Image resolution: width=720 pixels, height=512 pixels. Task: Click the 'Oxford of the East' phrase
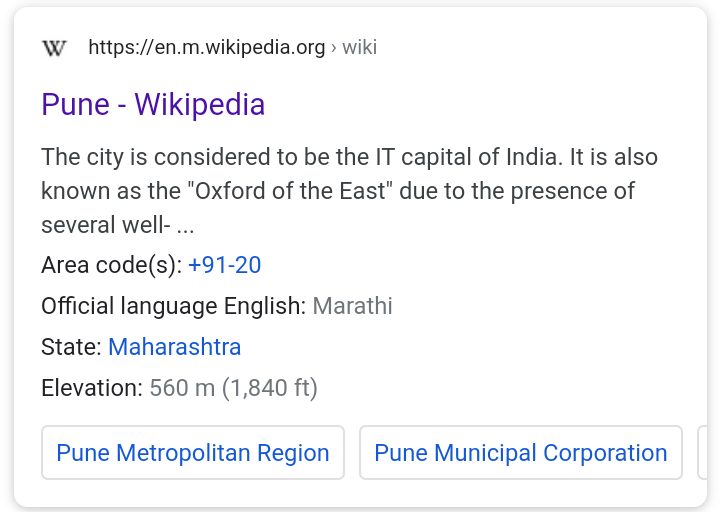click(x=290, y=190)
